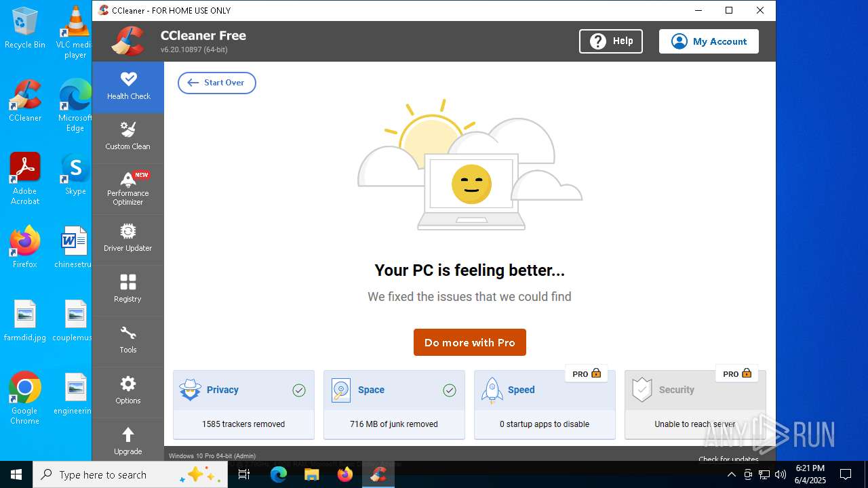
Task: Click the taskbar search box
Action: coord(130,474)
